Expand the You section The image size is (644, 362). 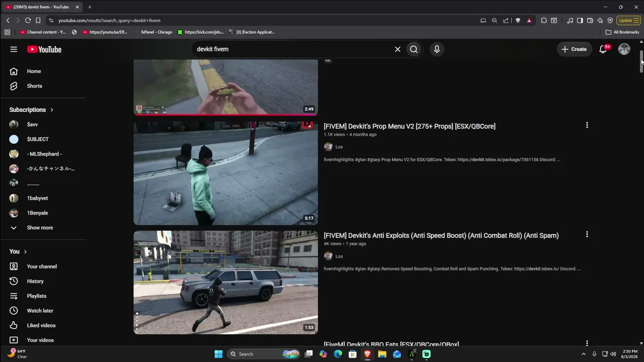point(18,251)
